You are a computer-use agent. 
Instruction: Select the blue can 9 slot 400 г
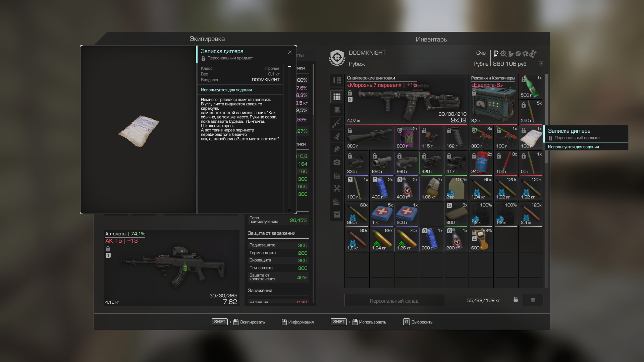point(382,188)
